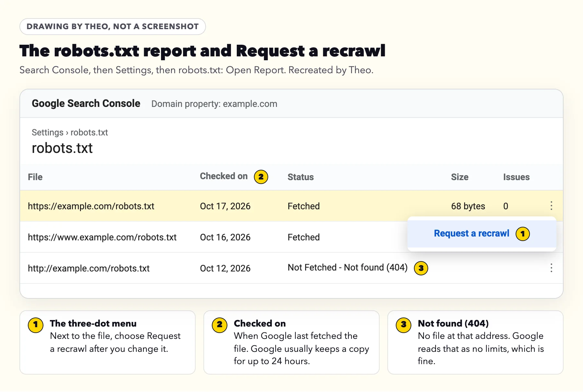The width and height of the screenshot is (583, 392).
Task: Click the large robots.txt page heading
Action: point(62,148)
